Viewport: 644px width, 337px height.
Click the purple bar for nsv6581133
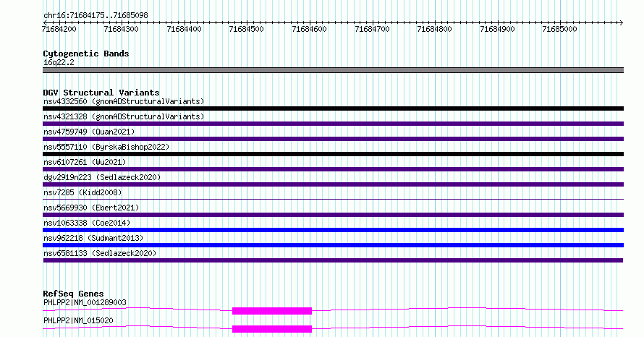tap(333, 260)
